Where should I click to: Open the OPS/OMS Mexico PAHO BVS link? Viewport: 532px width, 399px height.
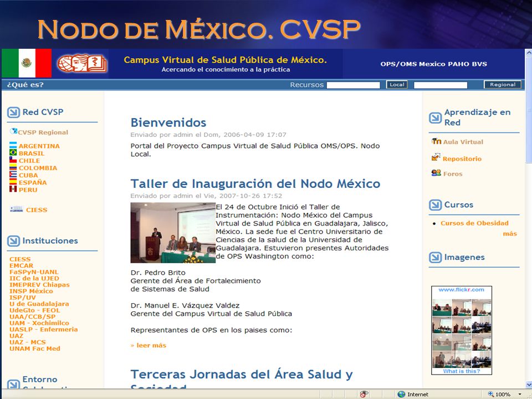coord(433,64)
